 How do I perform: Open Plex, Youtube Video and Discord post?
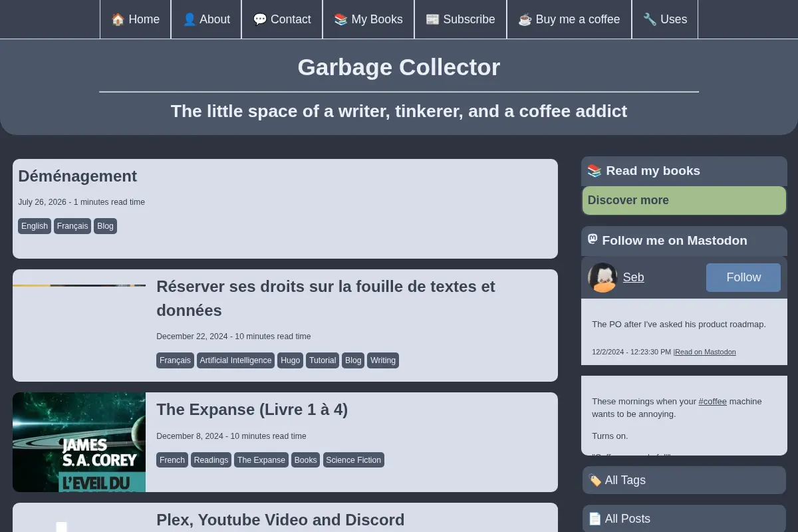click(280, 520)
